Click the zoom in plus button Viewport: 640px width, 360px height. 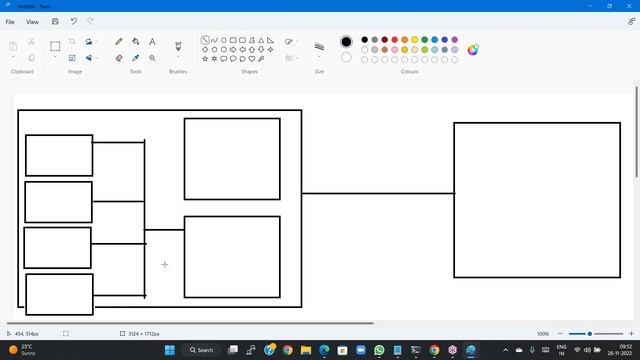click(x=631, y=333)
